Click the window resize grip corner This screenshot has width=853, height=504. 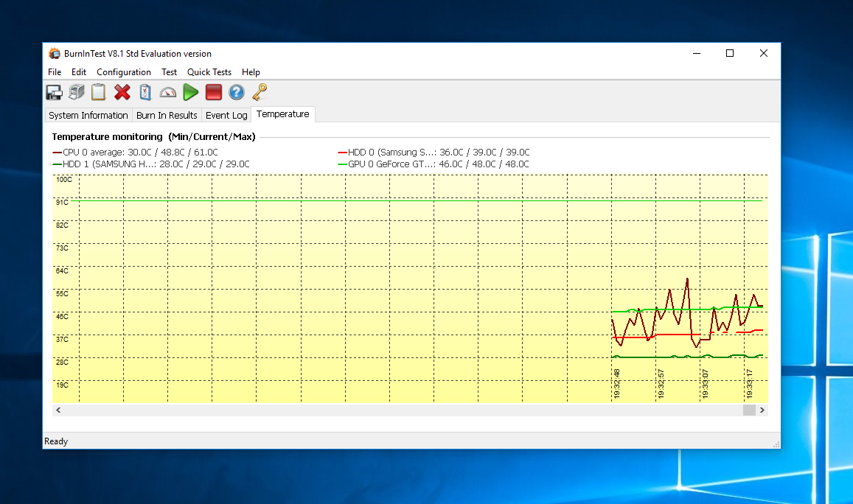coord(776,444)
